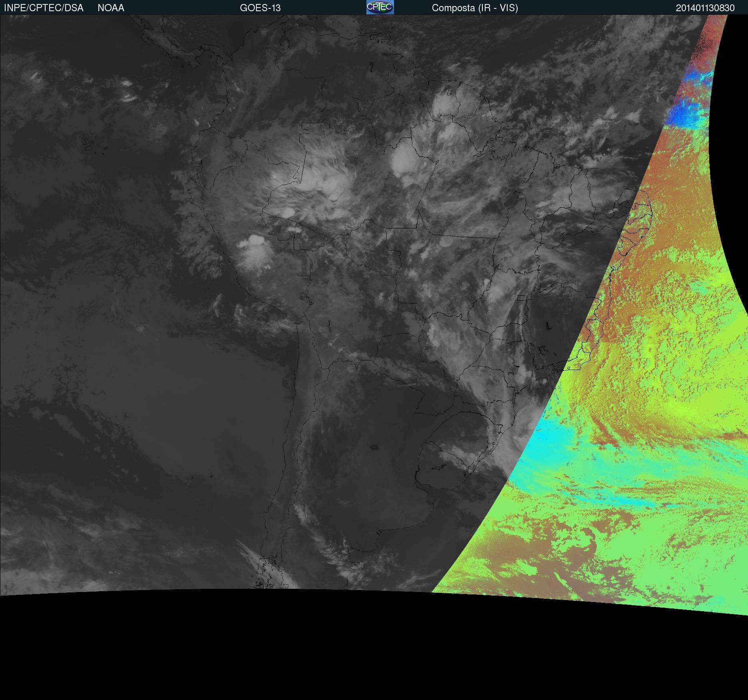
Task: Select the timestamp 201401130830
Action: click(705, 8)
